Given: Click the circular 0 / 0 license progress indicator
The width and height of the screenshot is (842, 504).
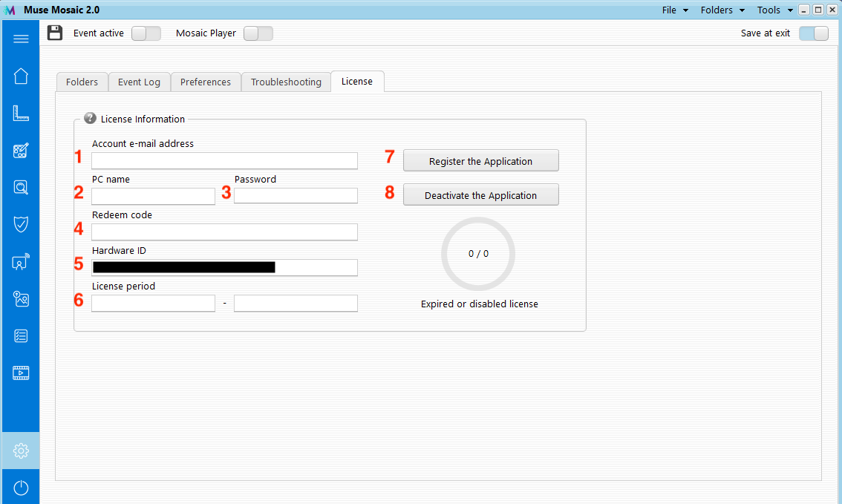Looking at the screenshot, I should tap(478, 254).
